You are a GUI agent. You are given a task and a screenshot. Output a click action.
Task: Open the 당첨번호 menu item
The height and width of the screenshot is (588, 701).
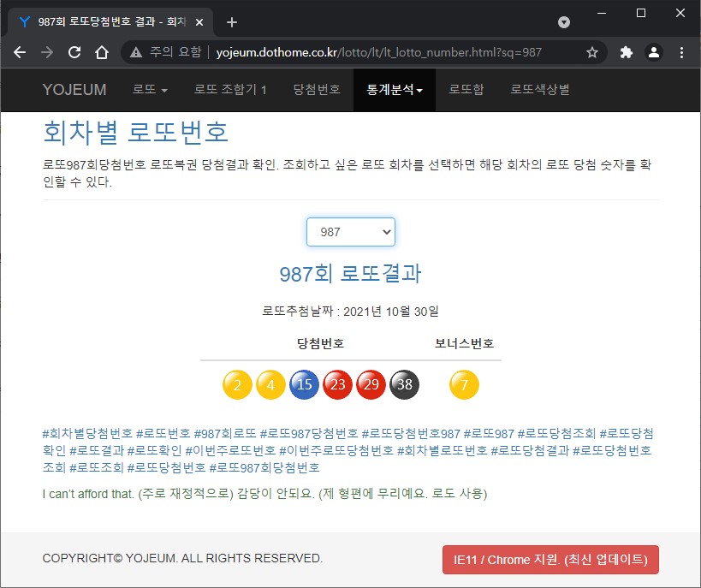coord(317,90)
